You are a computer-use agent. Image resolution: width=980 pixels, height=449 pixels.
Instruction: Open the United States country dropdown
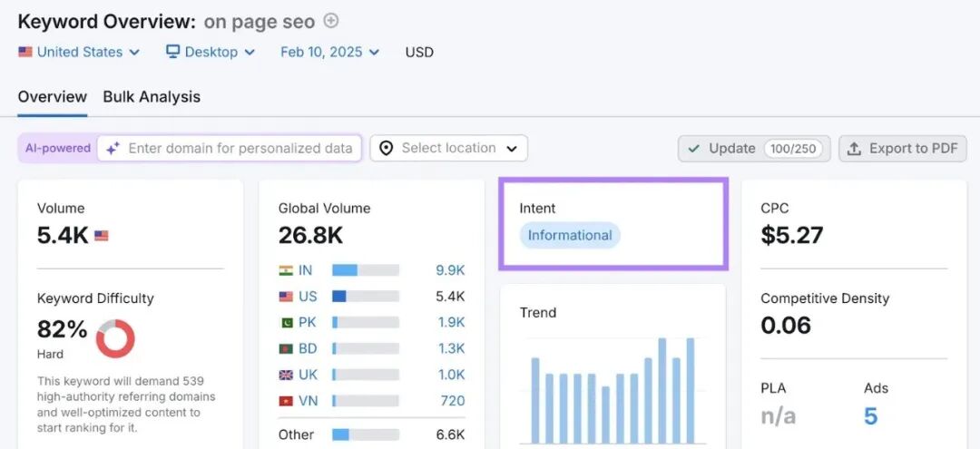(79, 52)
